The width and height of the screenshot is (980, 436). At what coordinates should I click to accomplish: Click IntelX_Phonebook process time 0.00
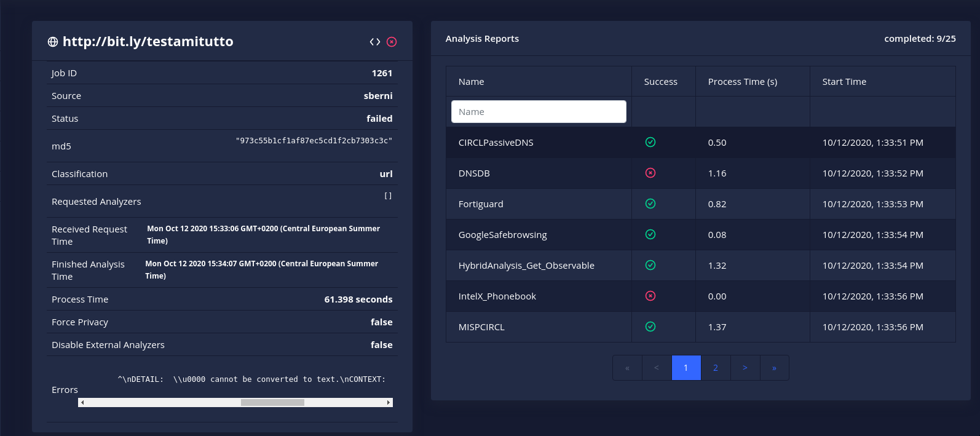point(717,296)
